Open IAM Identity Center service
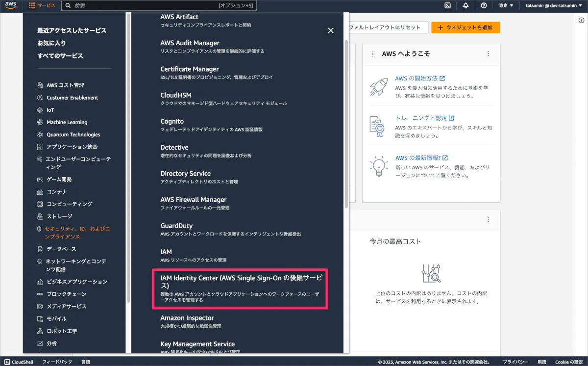This screenshot has width=588, height=366. (240, 288)
